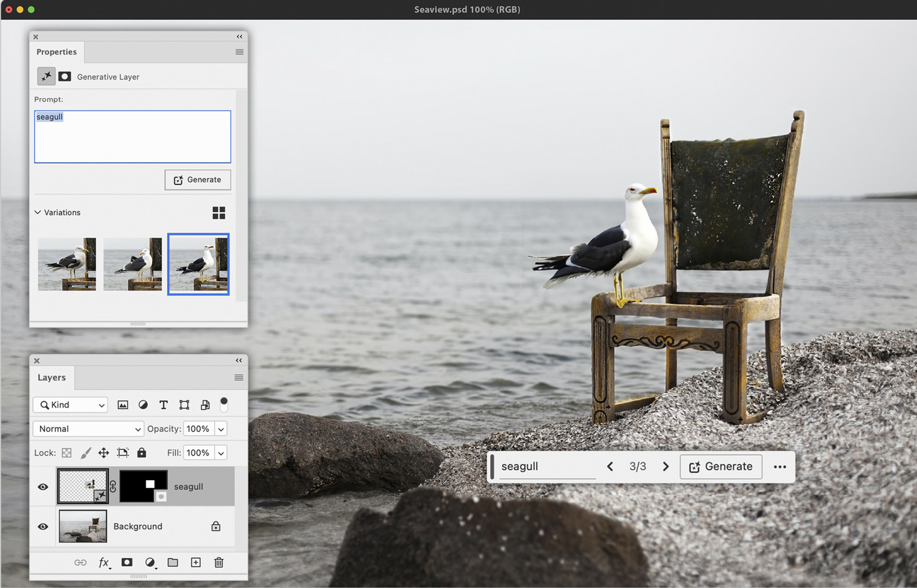The height and width of the screenshot is (588, 917).
Task: Open more options in contextual task bar
Action: (x=780, y=467)
